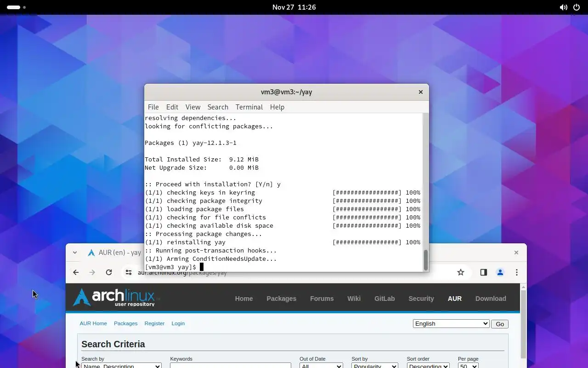This screenshot has width=588, height=368.
Task: Open the GNOME Activities overview pill
Action: [17, 7]
